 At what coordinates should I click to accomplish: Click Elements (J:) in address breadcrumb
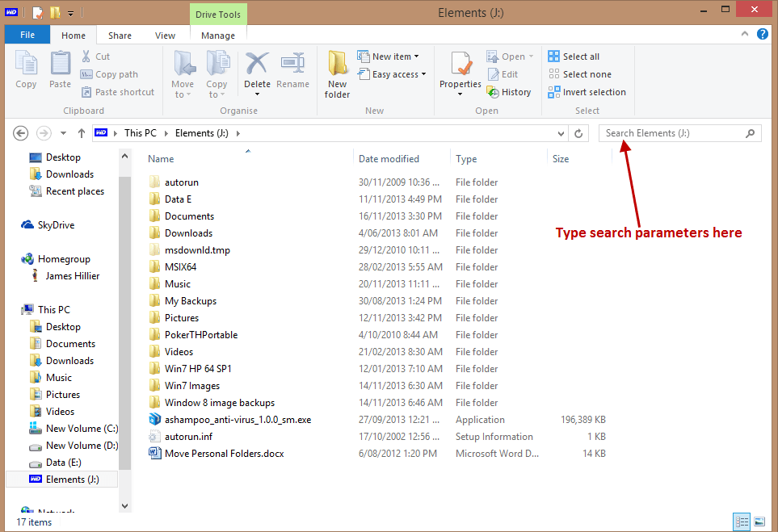coord(201,133)
